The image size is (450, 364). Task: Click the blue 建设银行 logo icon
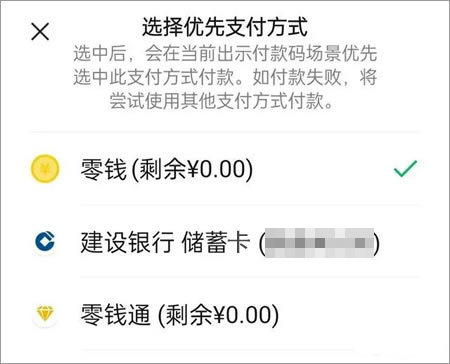click(45, 241)
